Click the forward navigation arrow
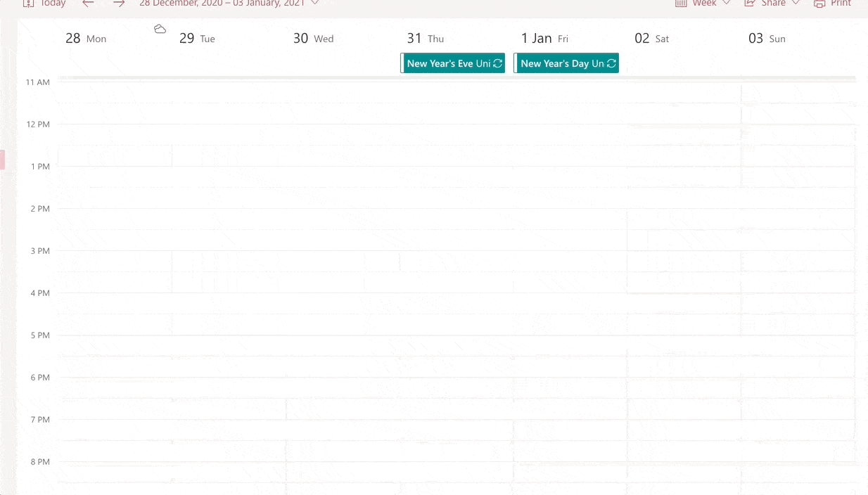The width and height of the screenshot is (868, 495). tap(118, 4)
